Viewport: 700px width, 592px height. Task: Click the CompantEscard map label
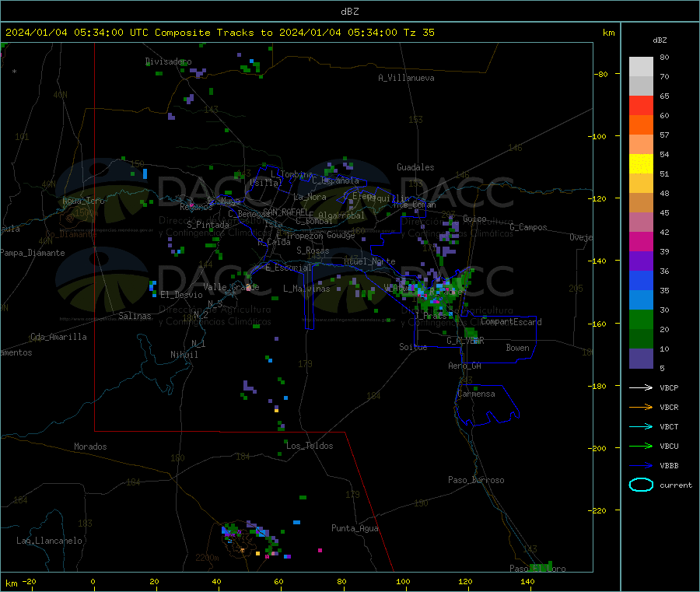[x=511, y=322]
